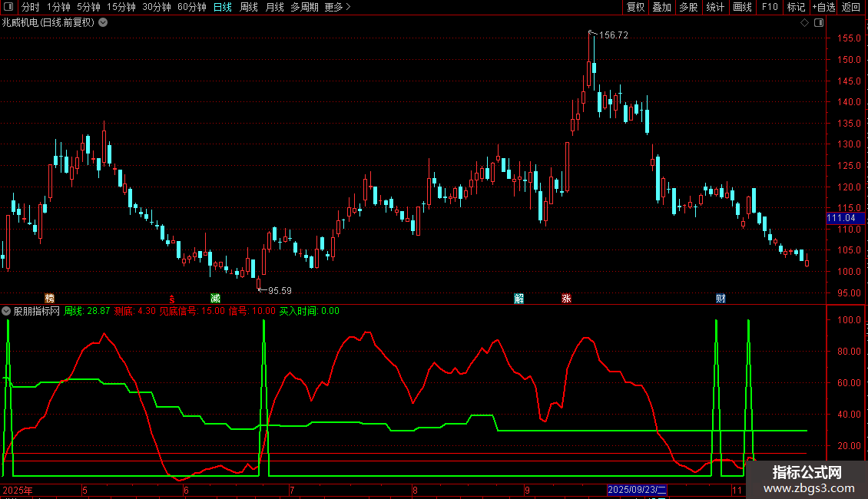This screenshot has height=499, width=868.
Task: Expand the 更多 more periods menu
Action: 337,7
